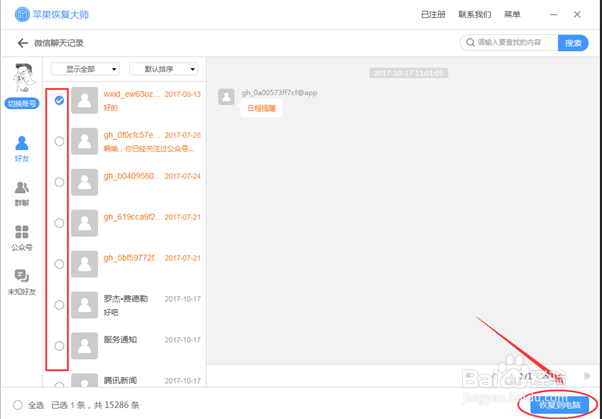Open the 罗杰•费德勒 conversation row
The image size is (602, 419).
pyautogui.click(x=125, y=305)
